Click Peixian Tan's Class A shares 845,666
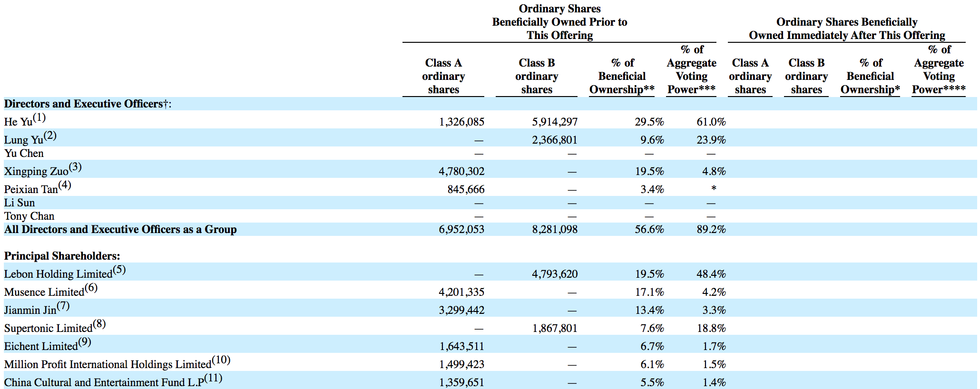Image resolution: width=980 pixels, height=389 pixels. coord(466,189)
